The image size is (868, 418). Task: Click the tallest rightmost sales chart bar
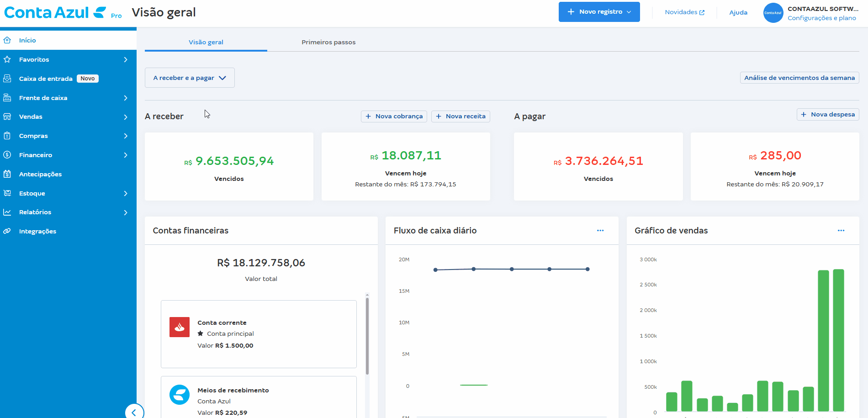point(838,340)
